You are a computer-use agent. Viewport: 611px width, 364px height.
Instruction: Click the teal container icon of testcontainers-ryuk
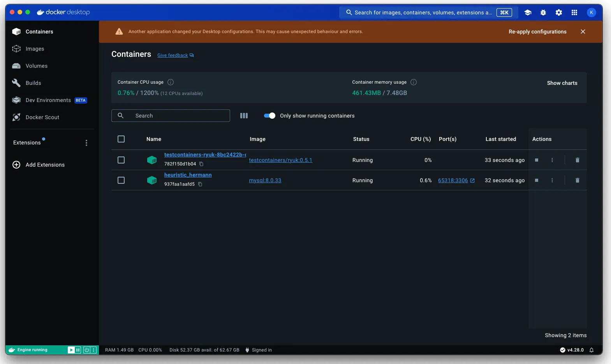click(x=152, y=160)
